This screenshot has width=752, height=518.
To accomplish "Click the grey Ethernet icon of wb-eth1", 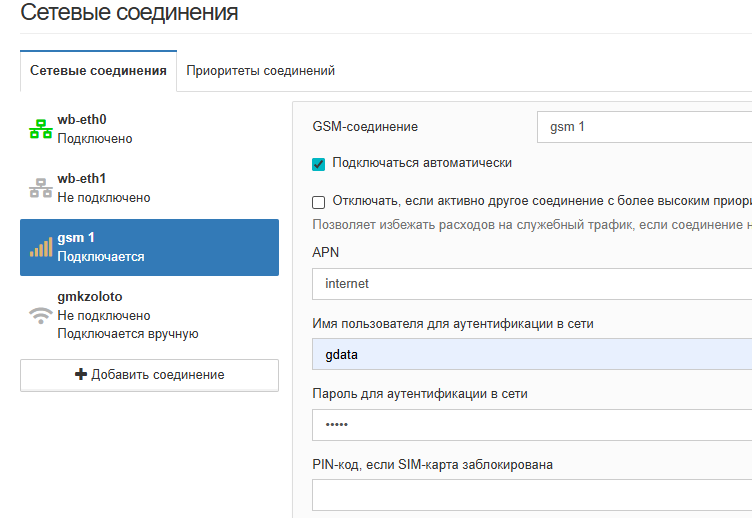I will 40,188.
